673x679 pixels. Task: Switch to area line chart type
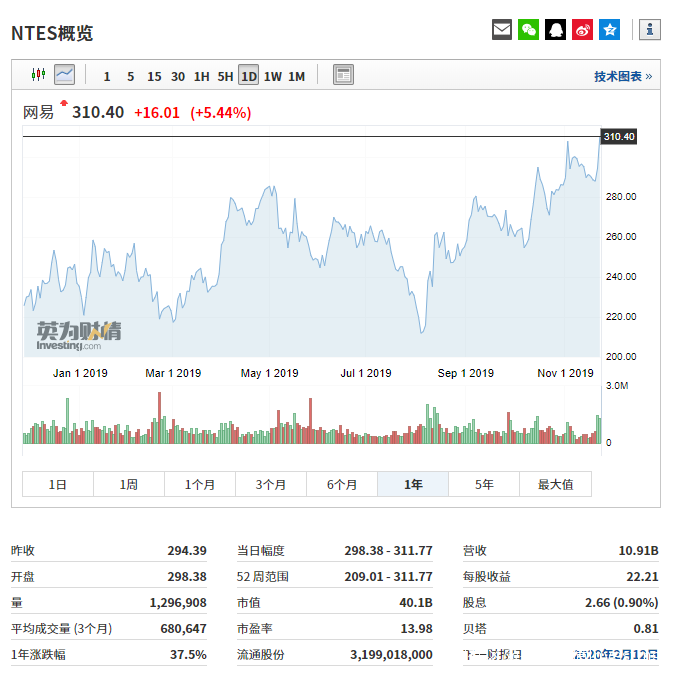[x=65, y=74]
